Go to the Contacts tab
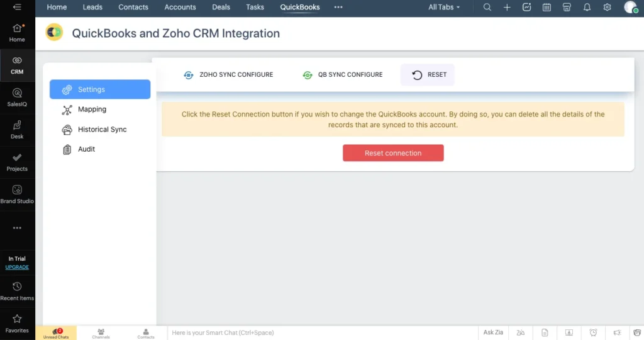 [133, 7]
